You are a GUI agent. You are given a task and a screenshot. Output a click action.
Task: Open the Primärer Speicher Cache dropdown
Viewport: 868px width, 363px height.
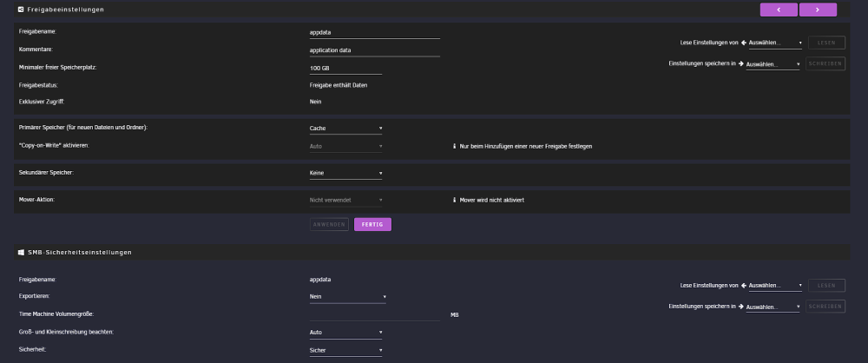point(345,128)
